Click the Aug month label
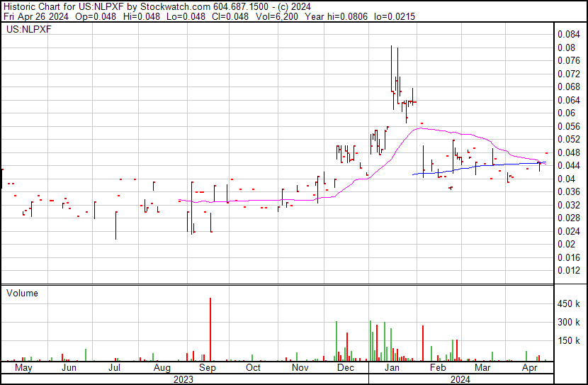588x385 pixels. pyautogui.click(x=162, y=368)
